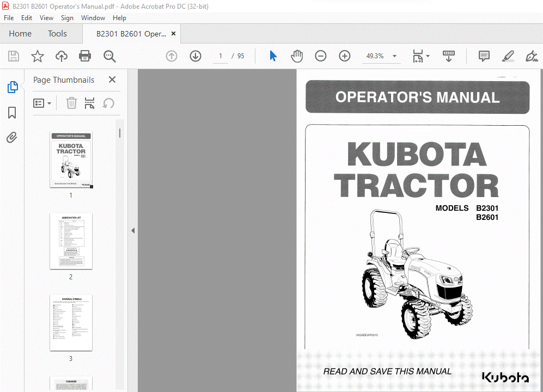Open the View menu
Viewport: 543px width, 392px height.
coord(46,18)
